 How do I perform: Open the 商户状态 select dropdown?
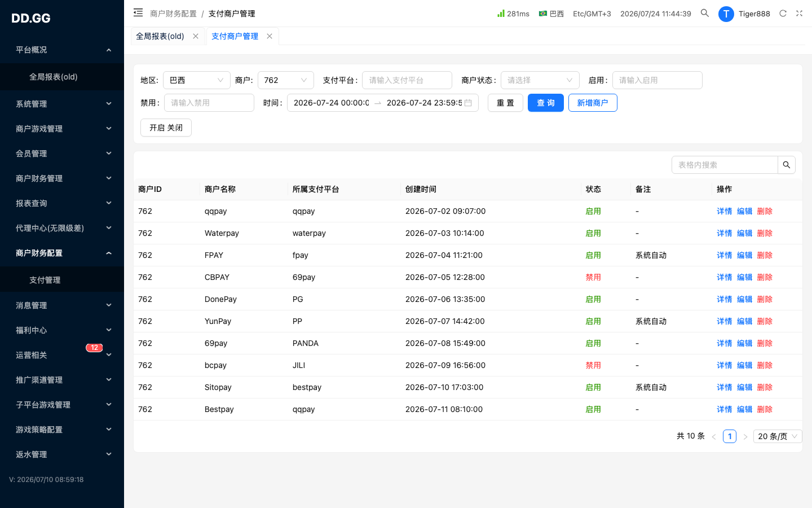click(x=540, y=80)
